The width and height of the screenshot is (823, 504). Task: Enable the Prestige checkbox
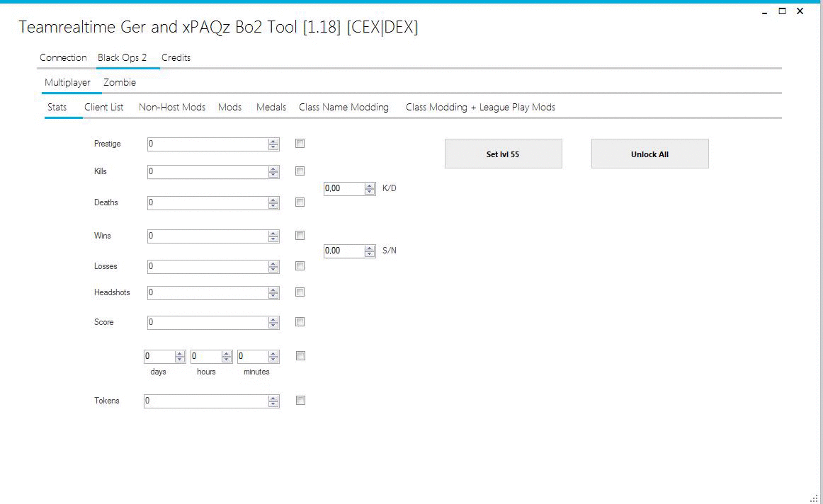click(300, 143)
